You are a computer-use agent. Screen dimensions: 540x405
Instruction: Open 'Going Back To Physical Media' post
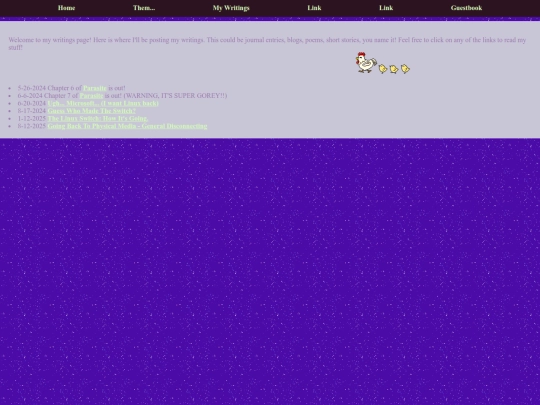click(127, 126)
